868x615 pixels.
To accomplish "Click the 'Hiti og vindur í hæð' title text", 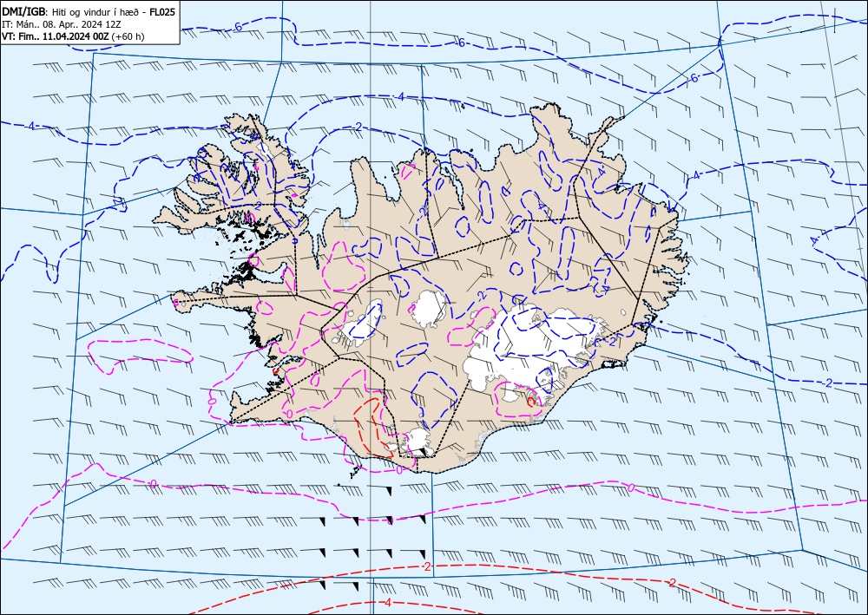I will coord(98,11).
